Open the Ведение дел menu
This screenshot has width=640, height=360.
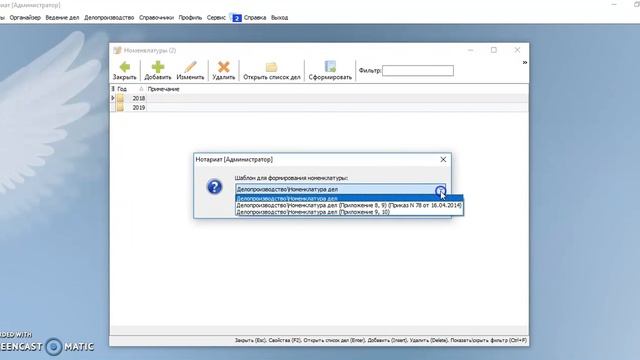(x=62, y=18)
